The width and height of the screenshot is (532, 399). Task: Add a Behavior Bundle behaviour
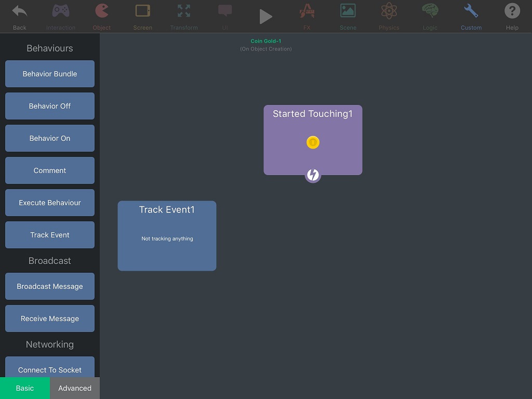(50, 74)
